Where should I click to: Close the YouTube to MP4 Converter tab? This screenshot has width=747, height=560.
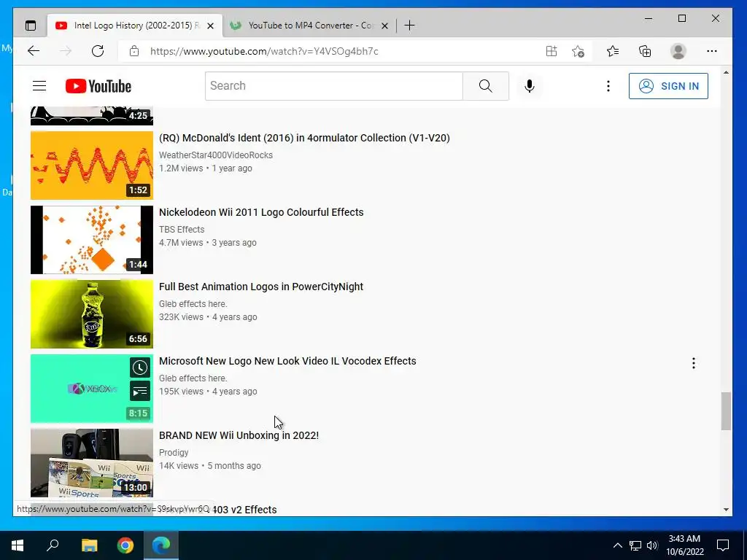[385, 26]
